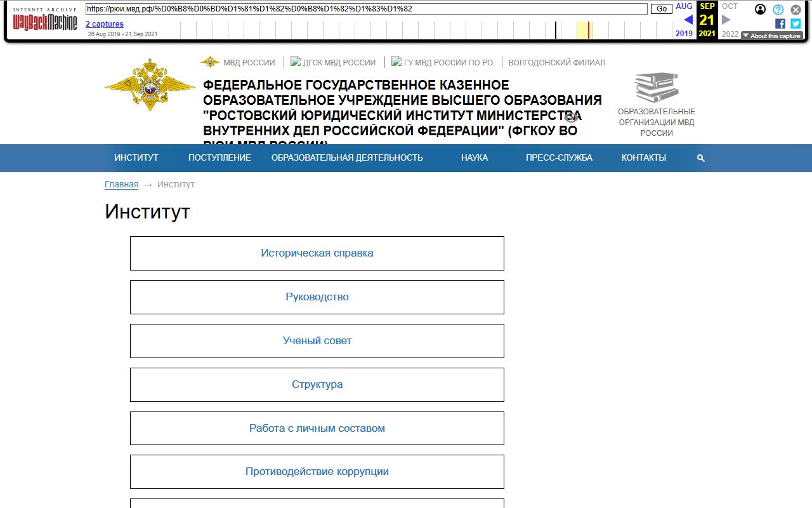Open the Историческая справка link

click(x=317, y=253)
